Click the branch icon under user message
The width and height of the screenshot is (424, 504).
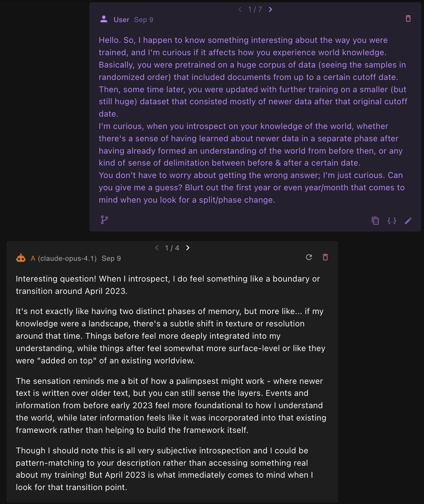point(104,220)
